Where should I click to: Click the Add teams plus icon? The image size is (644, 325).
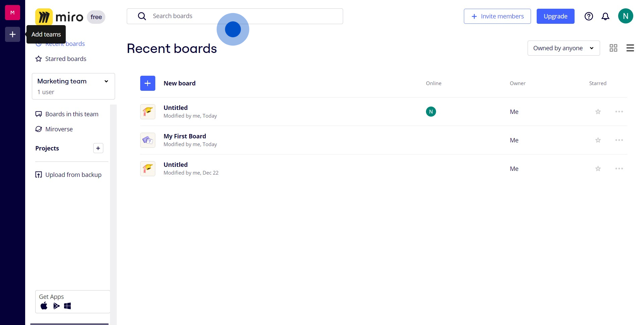12,35
